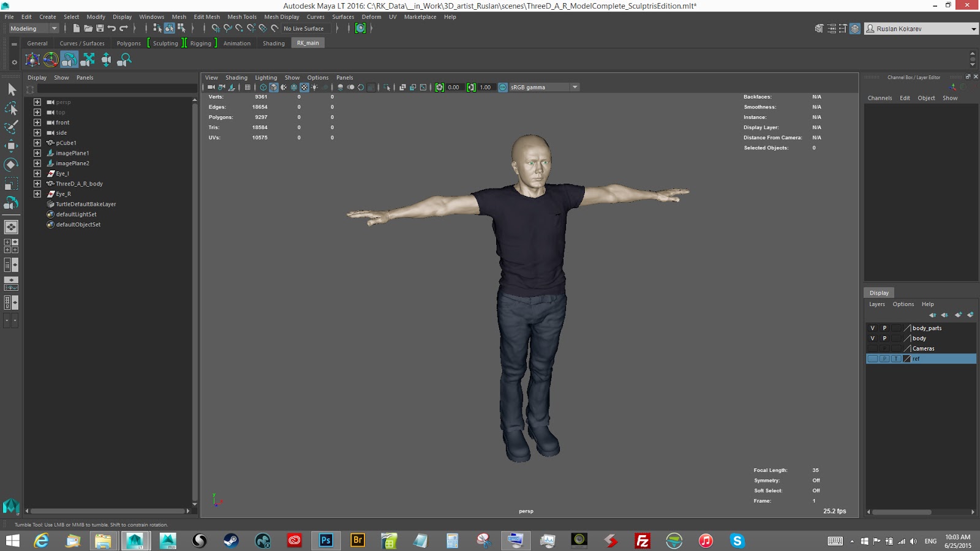
Task: Toggle visibility of the Cameras layer
Action: (872, 348)
